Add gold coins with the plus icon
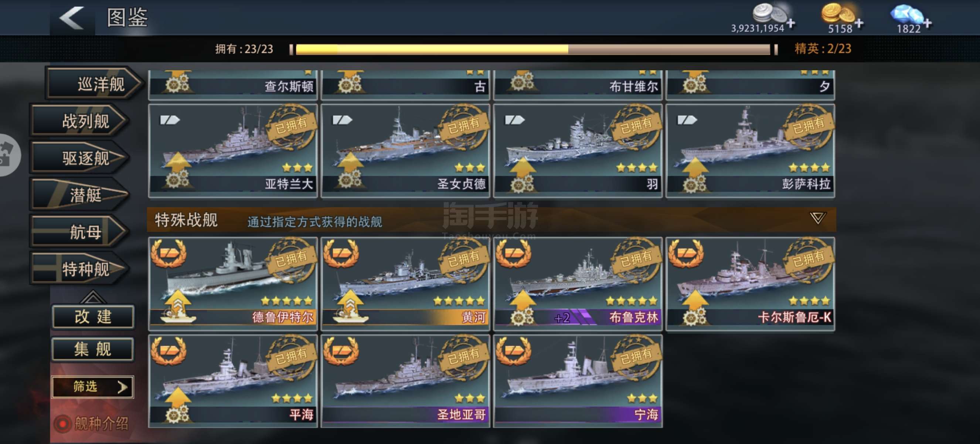This screenshot has width=980, height=444. [859, 24]
